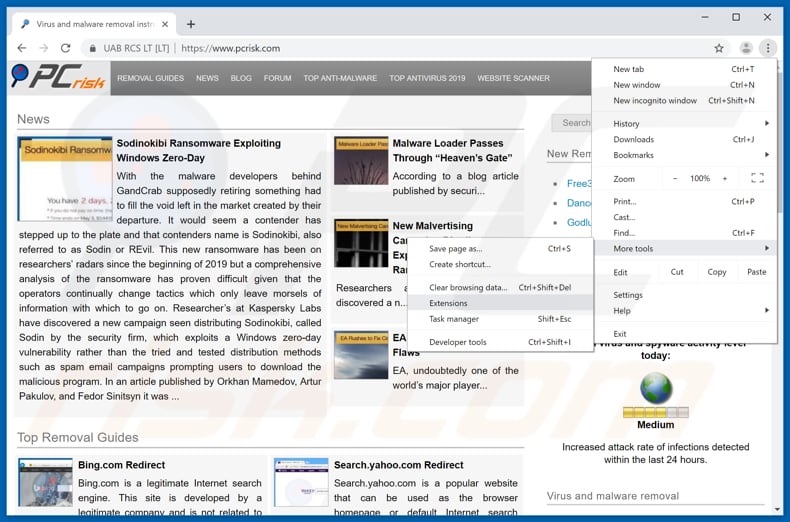
Task: Expand the Bookmarks submenu
Action: coord(684,155)
